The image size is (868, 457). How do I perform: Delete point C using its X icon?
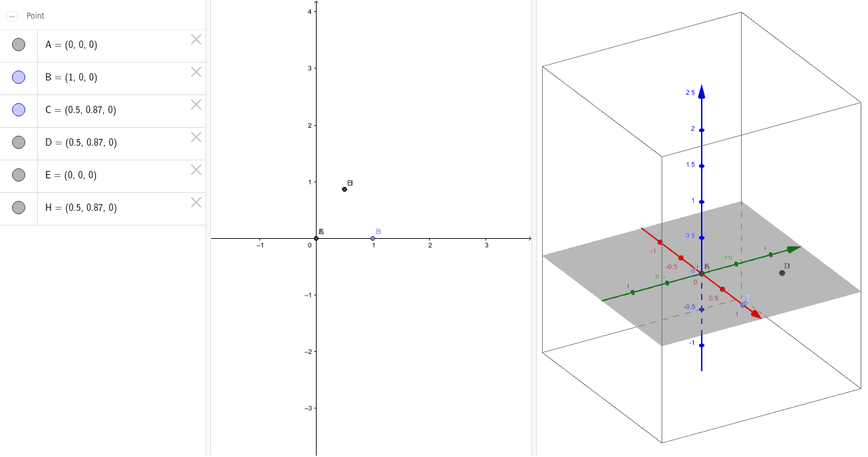pyautogui.click(x=196, y=104)
